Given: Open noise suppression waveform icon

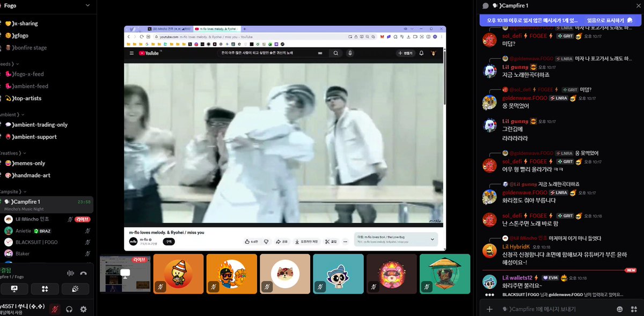Looking at the screenshot, I should (x=70, y=273).
